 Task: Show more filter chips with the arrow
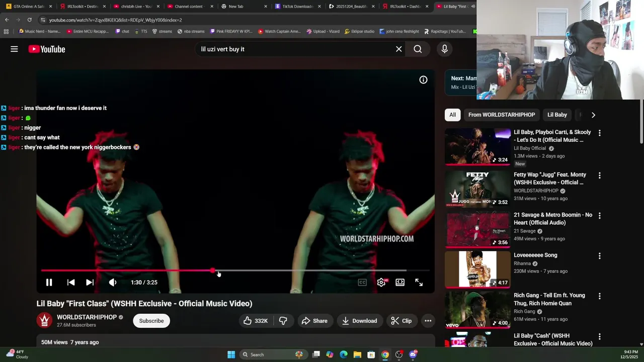click(x=593, y=115)
